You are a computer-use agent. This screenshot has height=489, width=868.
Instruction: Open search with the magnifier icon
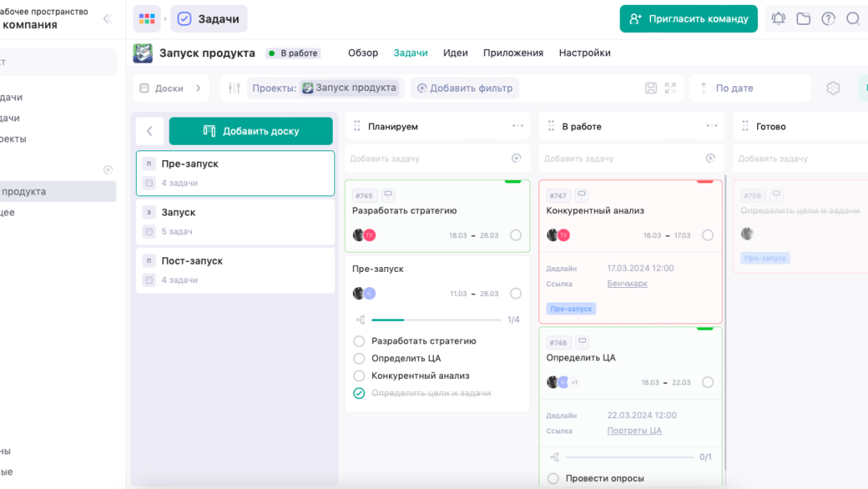coord(853,18)
